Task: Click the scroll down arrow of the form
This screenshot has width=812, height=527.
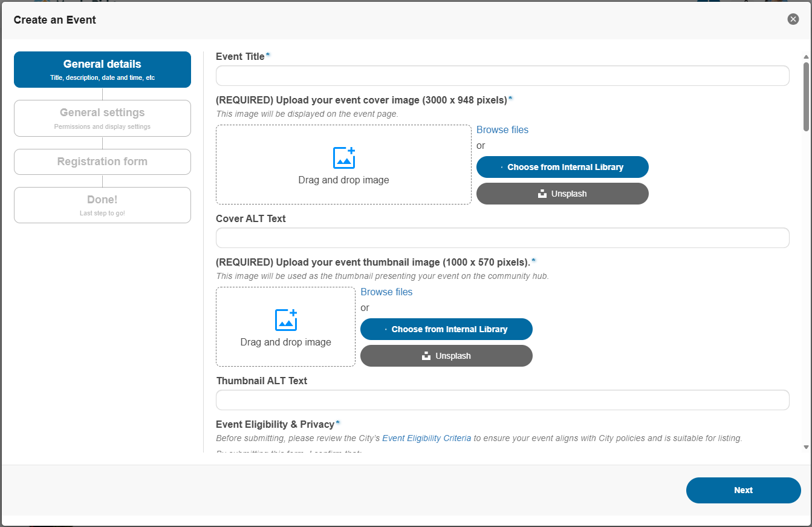Action: click(806, 447)
